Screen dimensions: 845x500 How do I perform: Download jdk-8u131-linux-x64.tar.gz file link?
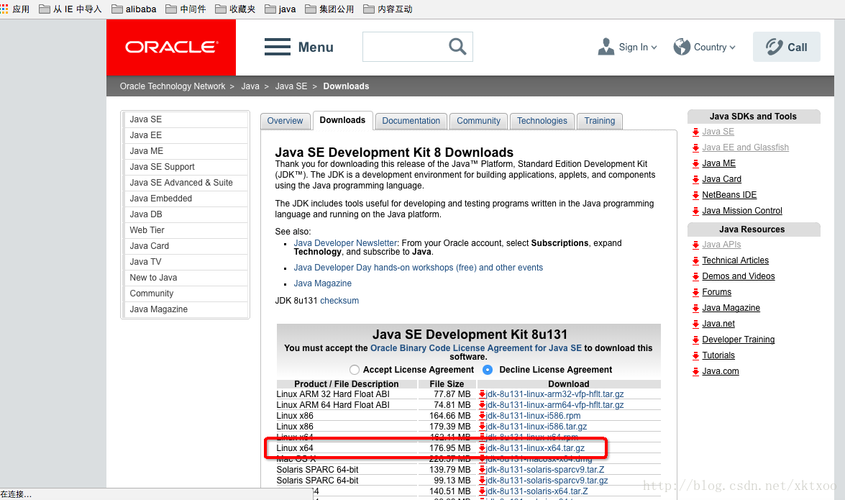pos(536,448)
